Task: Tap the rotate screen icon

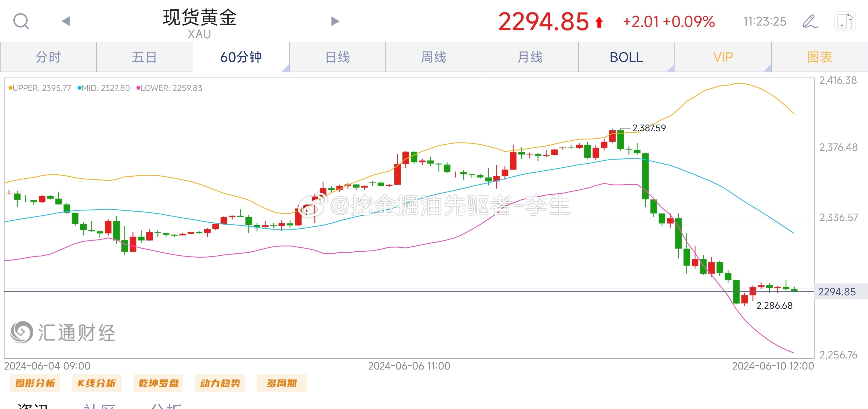Action: click(845, 22)
